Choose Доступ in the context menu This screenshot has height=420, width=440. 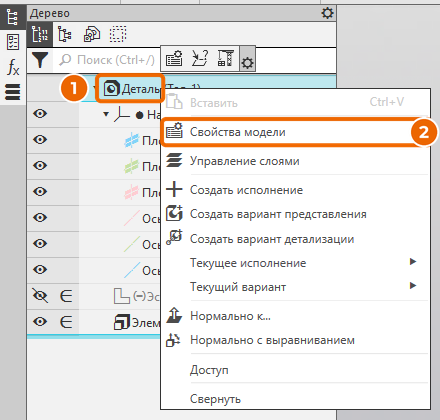pyautogui.click(x=295, y=370)
